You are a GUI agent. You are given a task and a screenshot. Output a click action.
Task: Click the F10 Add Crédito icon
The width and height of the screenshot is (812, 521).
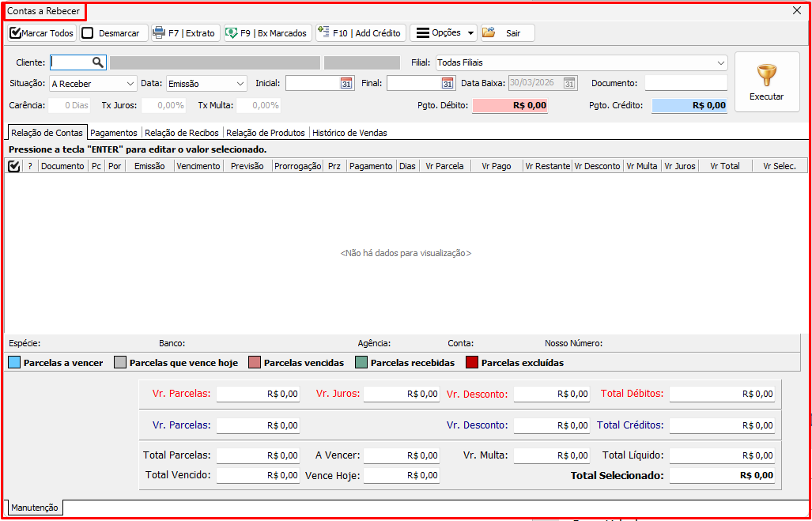pos(323,32)
